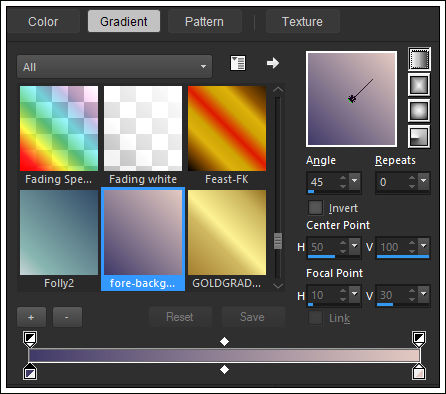Open Center Point V dropdown arrow

(423, 246)
